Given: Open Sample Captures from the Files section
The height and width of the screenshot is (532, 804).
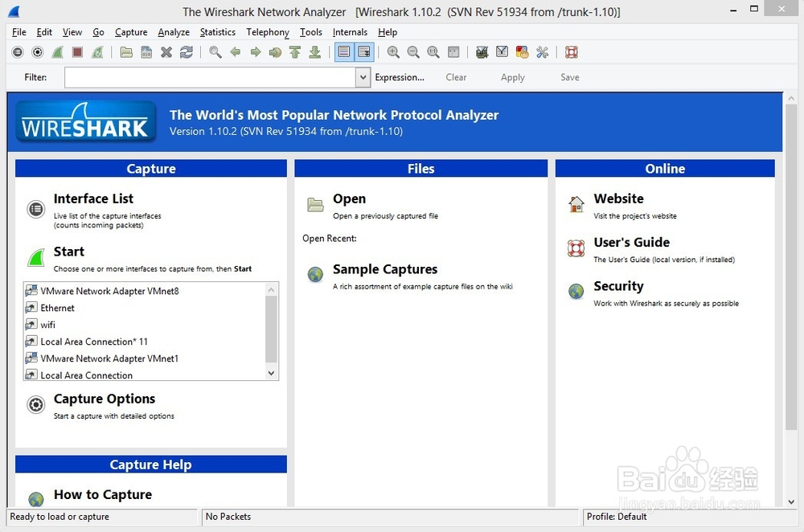Looking at the screenshot, I should point(384,269).
